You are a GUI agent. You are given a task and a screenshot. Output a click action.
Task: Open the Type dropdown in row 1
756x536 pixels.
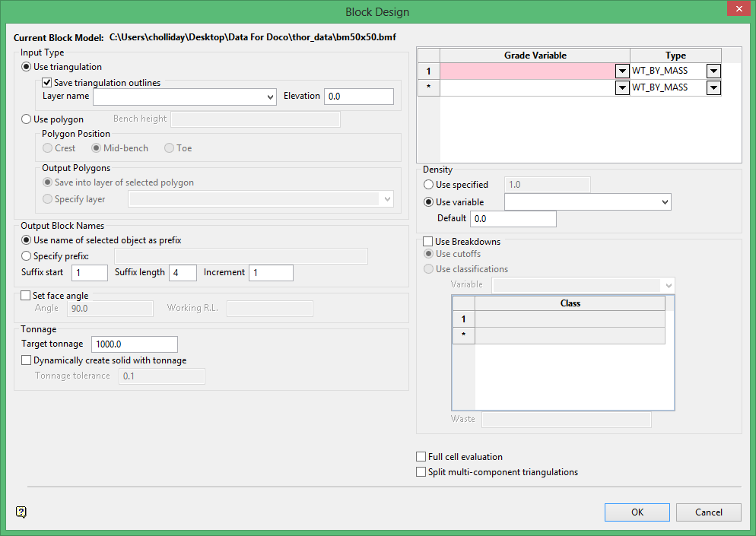pos(713,71)
